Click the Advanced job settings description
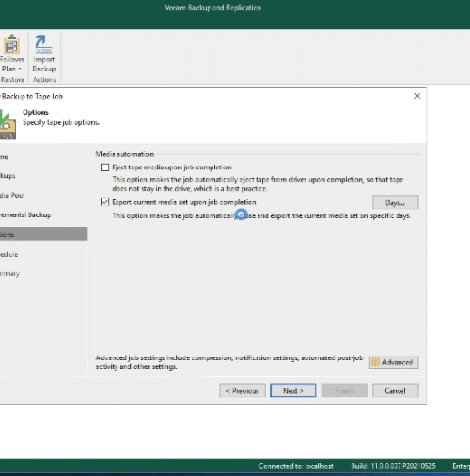 [x=229, y=362]
